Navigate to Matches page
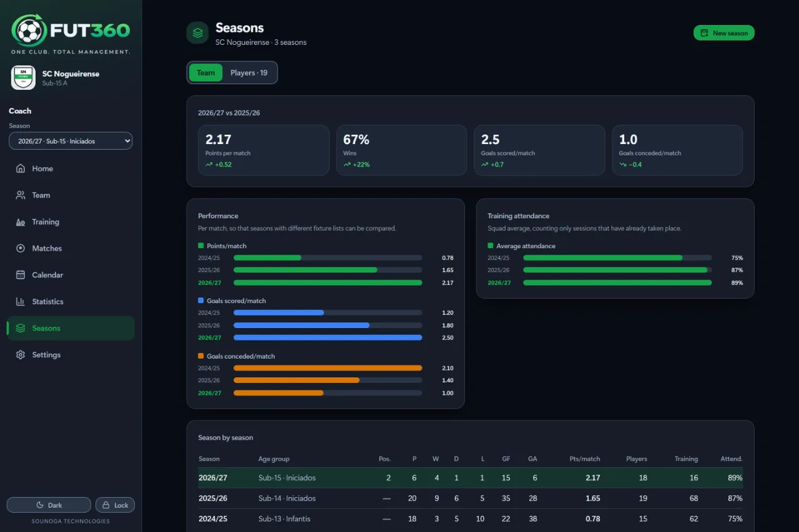799x532 pixels. 71,248
